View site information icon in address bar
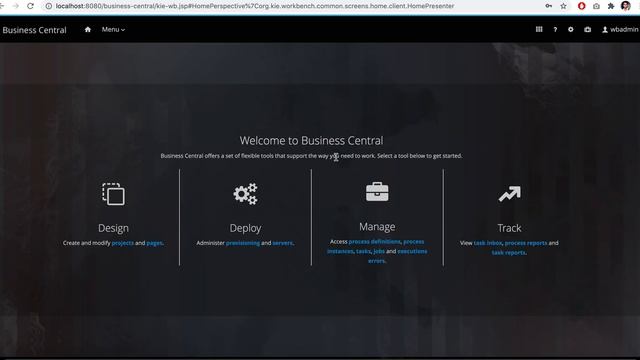The height and width of the screenshot is (360, 640). pyautogui.click(x=49, y=6)
